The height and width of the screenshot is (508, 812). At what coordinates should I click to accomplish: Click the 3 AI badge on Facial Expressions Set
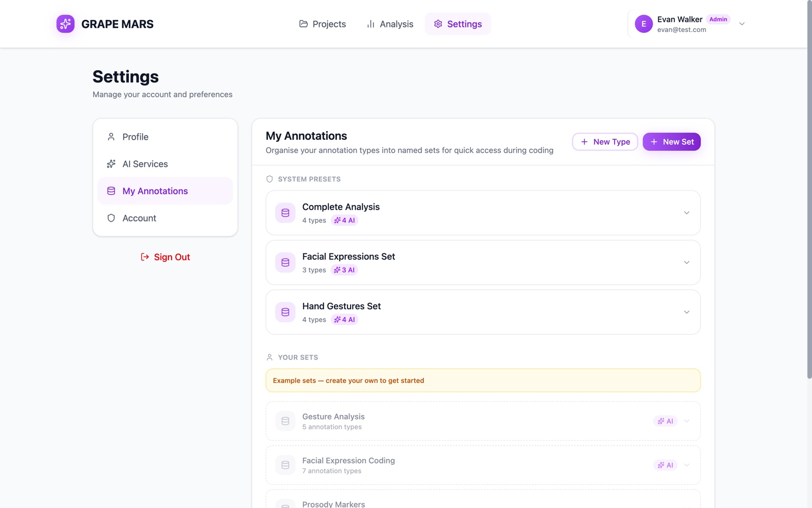345,270
